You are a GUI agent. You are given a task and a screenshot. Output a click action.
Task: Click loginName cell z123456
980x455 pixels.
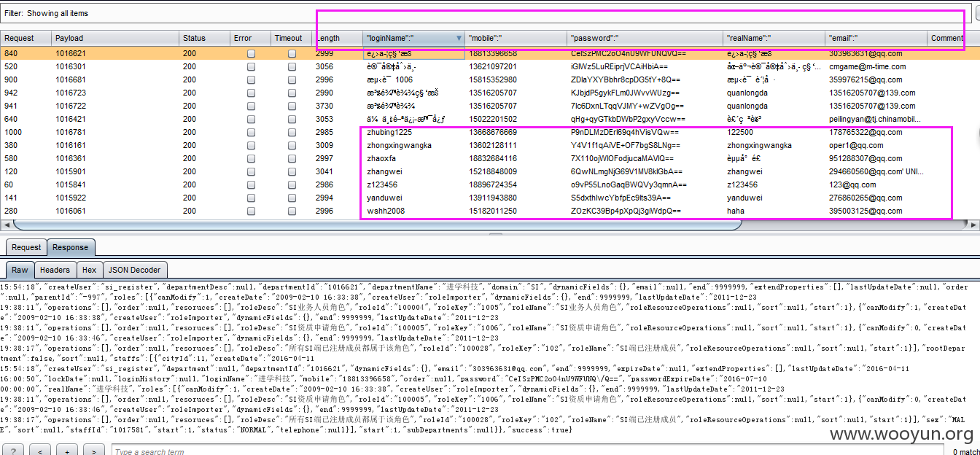[382, 184]
